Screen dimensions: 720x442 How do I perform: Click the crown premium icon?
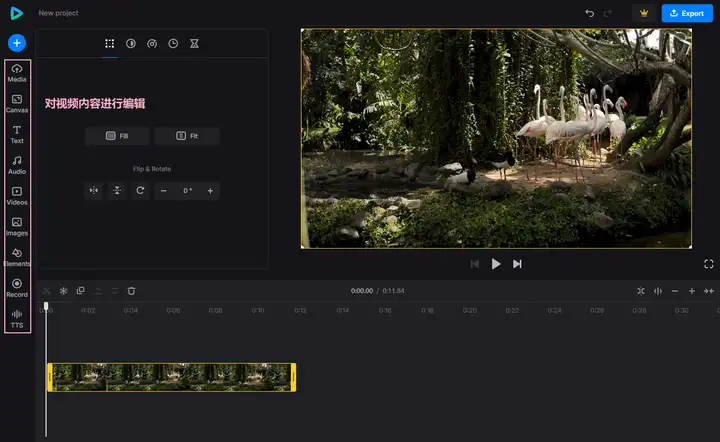click(644, 13)
